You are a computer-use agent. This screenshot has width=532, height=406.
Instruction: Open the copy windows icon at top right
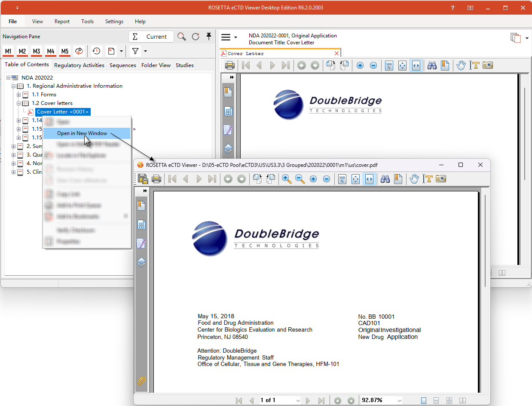point(516,38)
